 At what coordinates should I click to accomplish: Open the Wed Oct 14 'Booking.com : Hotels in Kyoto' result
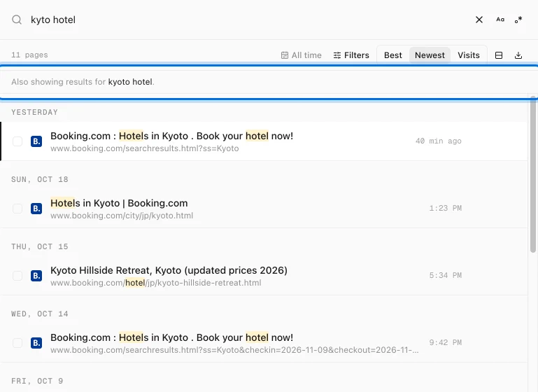tap(171, 338)
